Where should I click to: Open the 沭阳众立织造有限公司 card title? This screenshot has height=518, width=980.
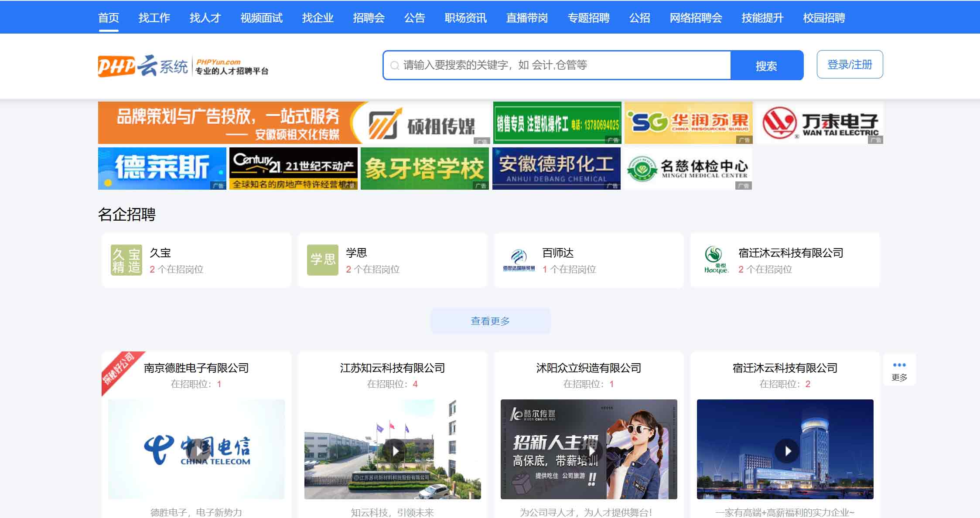(x=589, y=368)
